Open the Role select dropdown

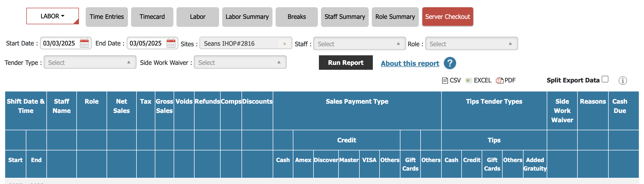coord(471,44)
